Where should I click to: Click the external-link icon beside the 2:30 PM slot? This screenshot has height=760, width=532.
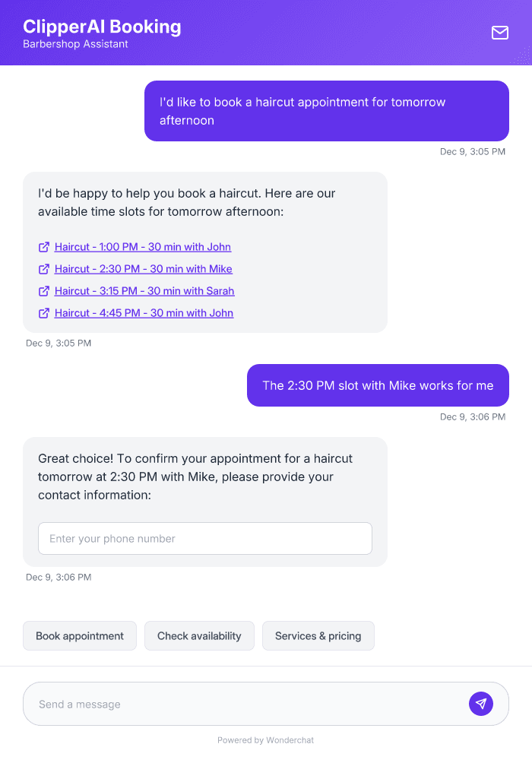pyautogui.click(x=44, y=269)
